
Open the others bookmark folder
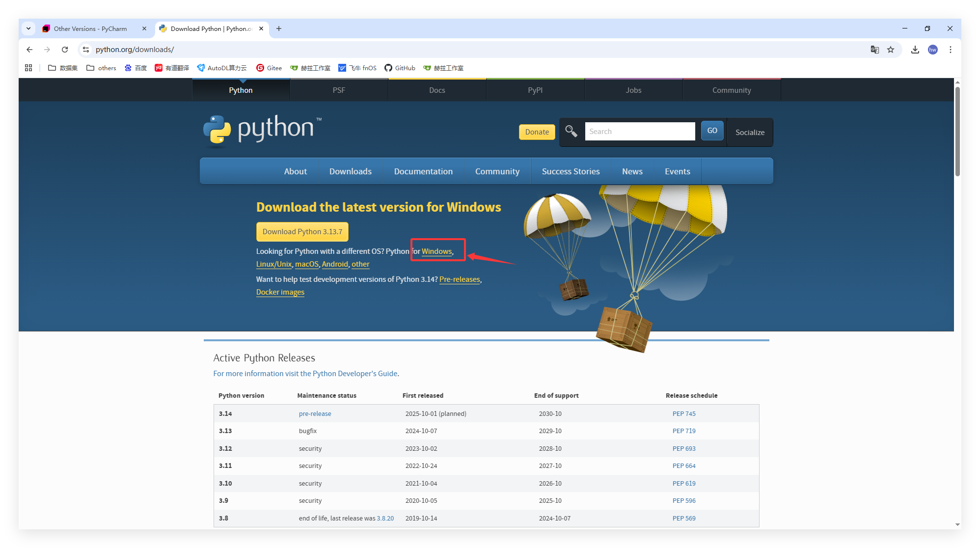[102, 68]
